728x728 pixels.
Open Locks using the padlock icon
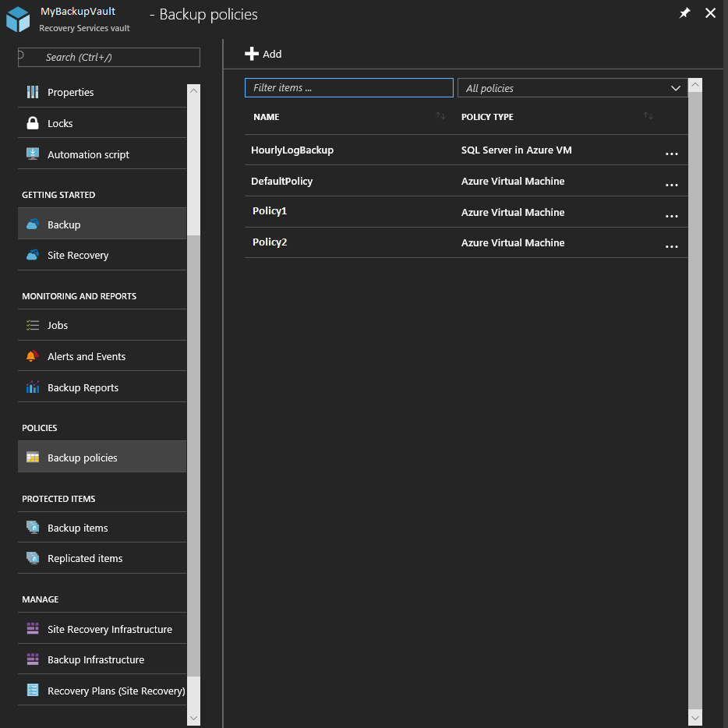33,122
